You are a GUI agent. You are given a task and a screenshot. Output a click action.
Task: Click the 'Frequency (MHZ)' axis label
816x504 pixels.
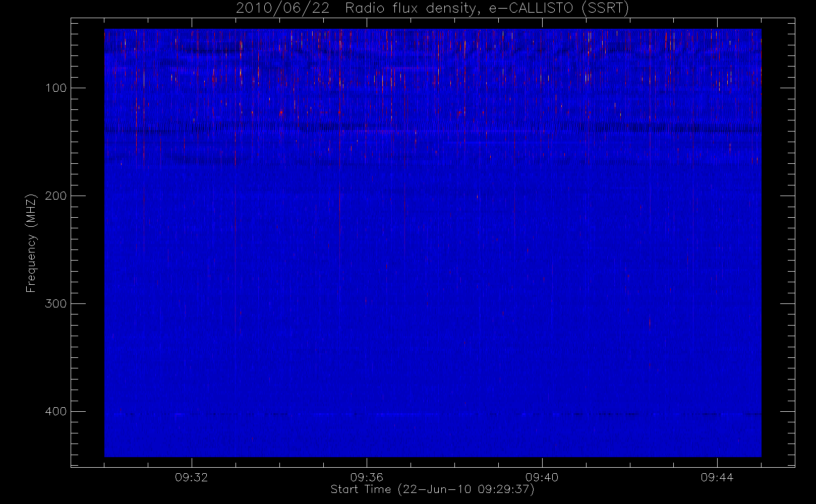(x=31, y=243)
